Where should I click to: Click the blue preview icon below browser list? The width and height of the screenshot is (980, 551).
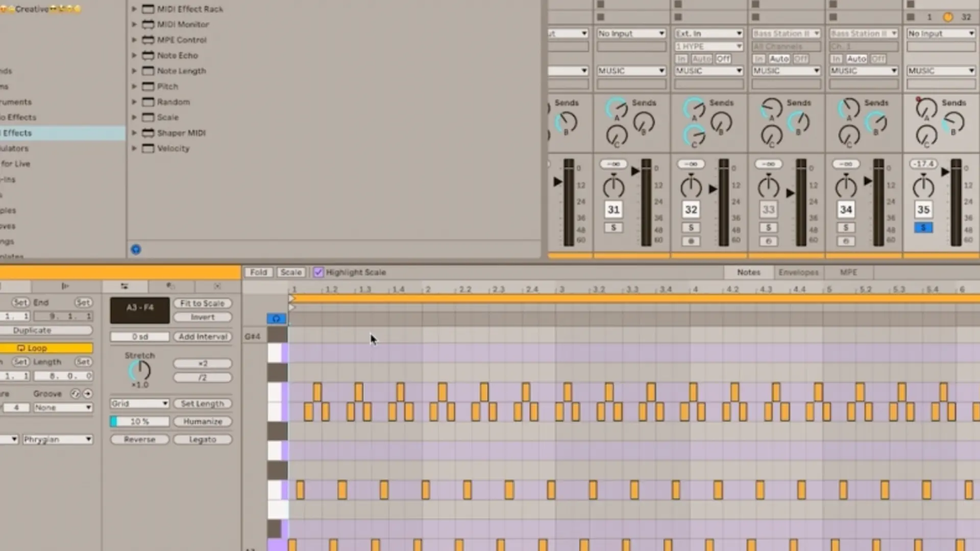136,249
